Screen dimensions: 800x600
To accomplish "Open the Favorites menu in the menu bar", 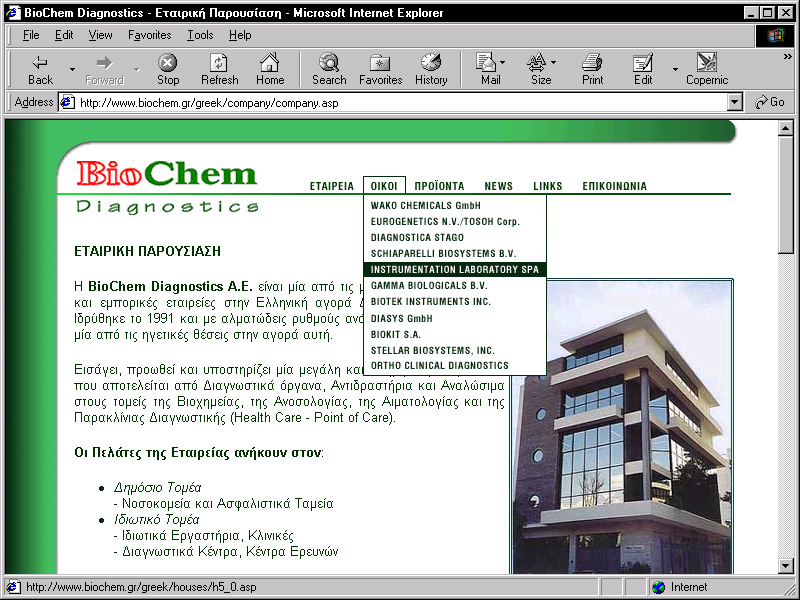I will [149, 35].
